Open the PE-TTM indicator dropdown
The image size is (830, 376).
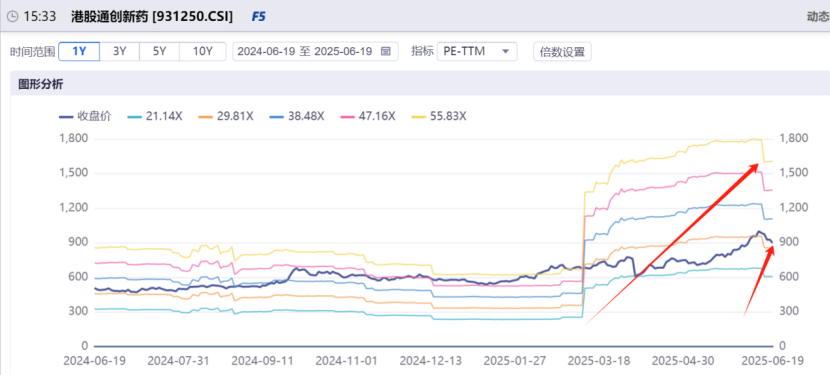pyautogui.click(x=477, y=51)
